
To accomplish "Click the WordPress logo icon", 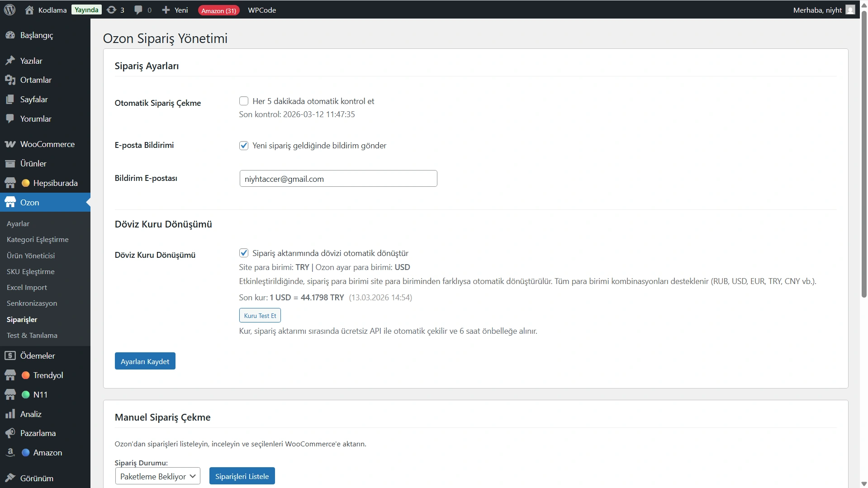I will click(9, 9).
